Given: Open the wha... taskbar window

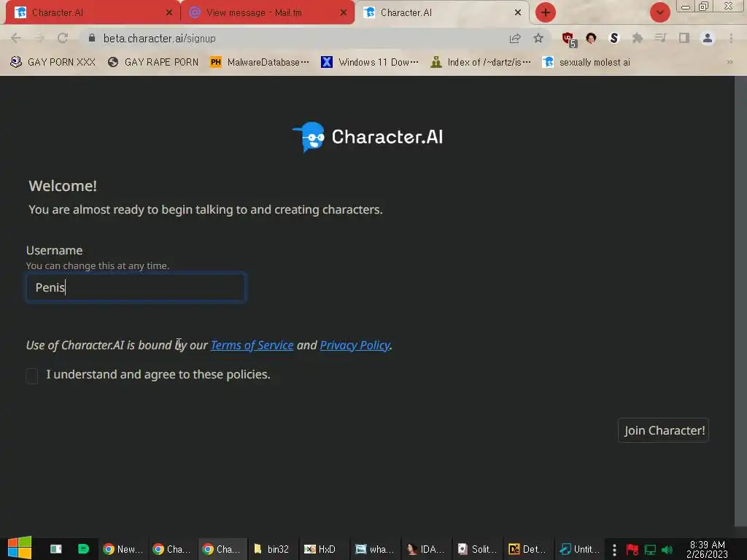Looking at the screenshot, I should click(375, 549).
